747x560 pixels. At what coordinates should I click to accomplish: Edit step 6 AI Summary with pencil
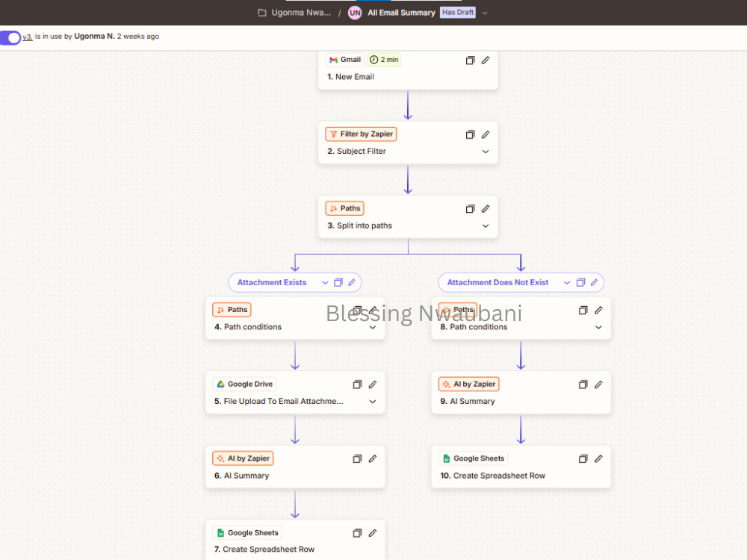coord(373,459)
